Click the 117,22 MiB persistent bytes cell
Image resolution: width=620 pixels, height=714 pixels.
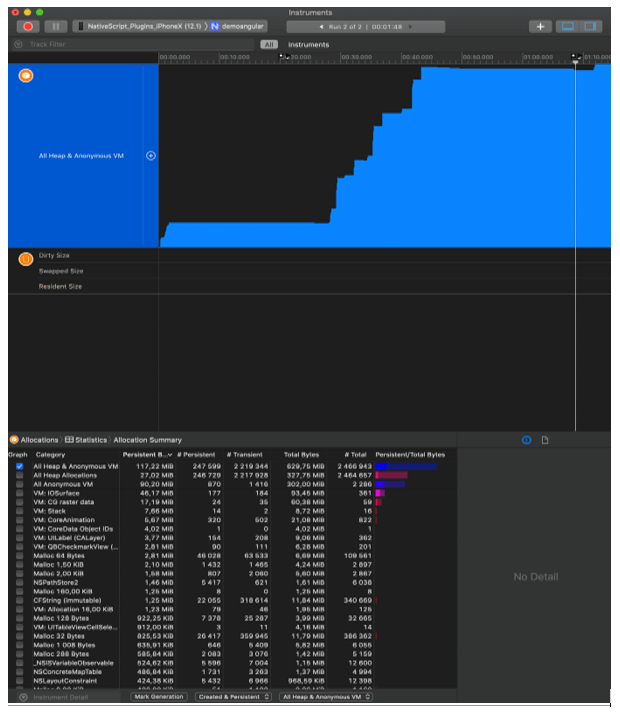154,466
